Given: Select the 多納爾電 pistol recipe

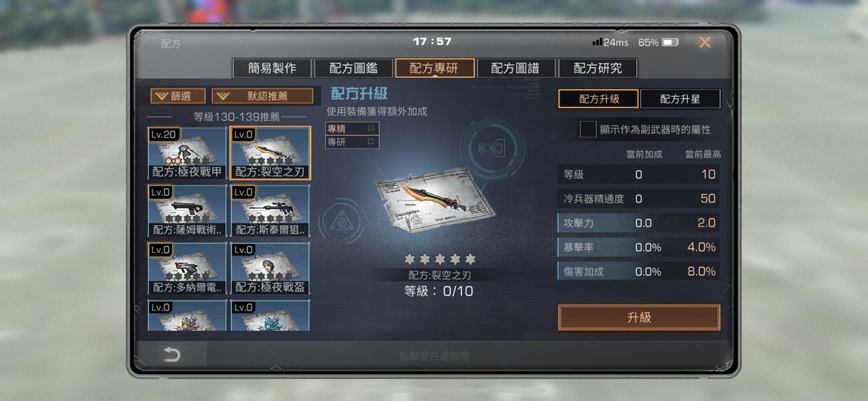Looking at the screenshot, I should point(187,269).
